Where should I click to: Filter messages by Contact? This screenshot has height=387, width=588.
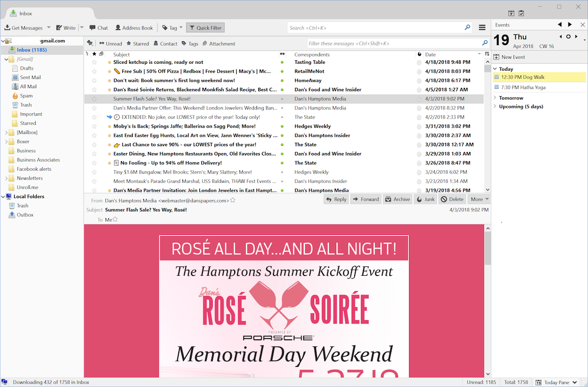[x=165, y=44]
